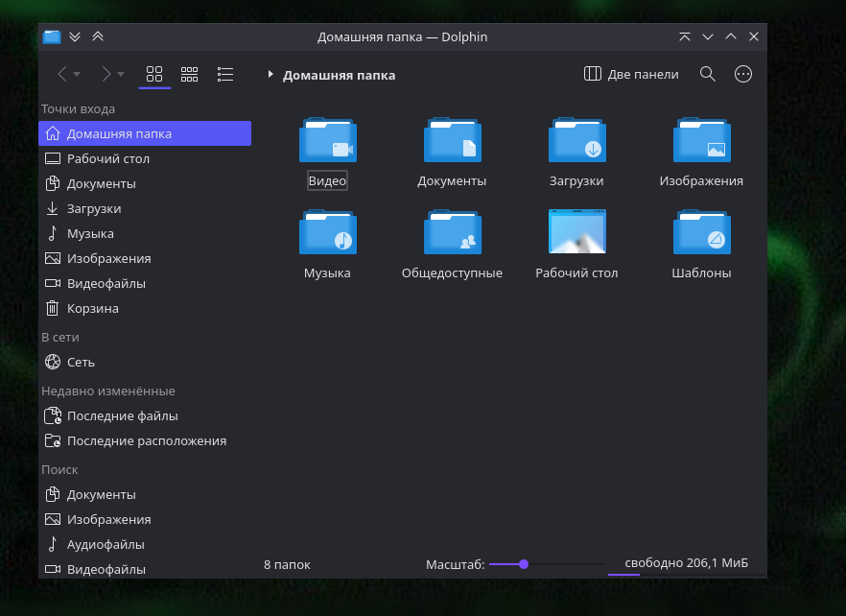The height and width of the screenshot is (616, 846).
Task: Click the Dolphin folder icon in title bar
Action: click(x=52, y=36)
